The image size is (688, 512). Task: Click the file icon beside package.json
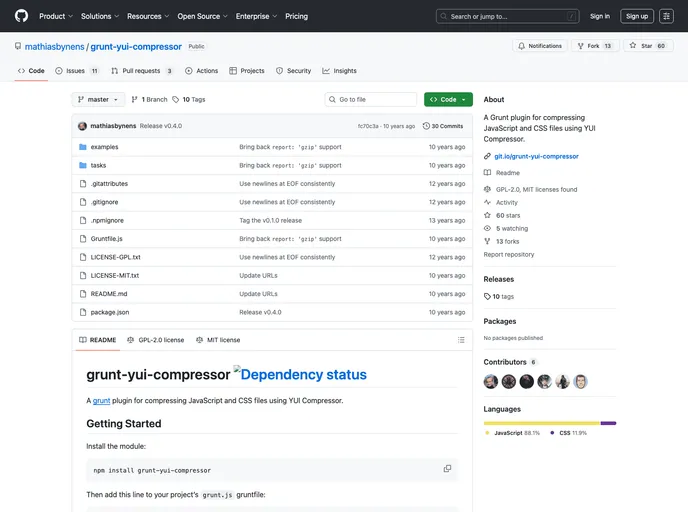82,312
